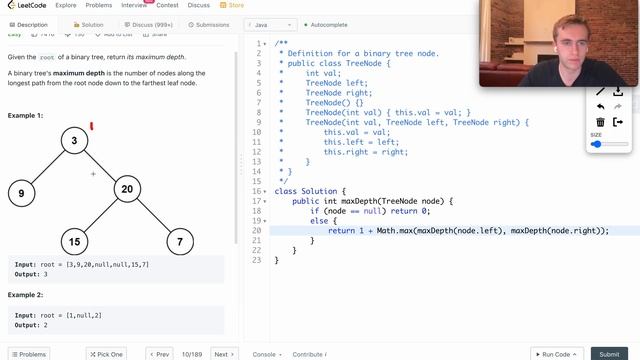Open the Store link
640x360 pixels.
point(232,5)
